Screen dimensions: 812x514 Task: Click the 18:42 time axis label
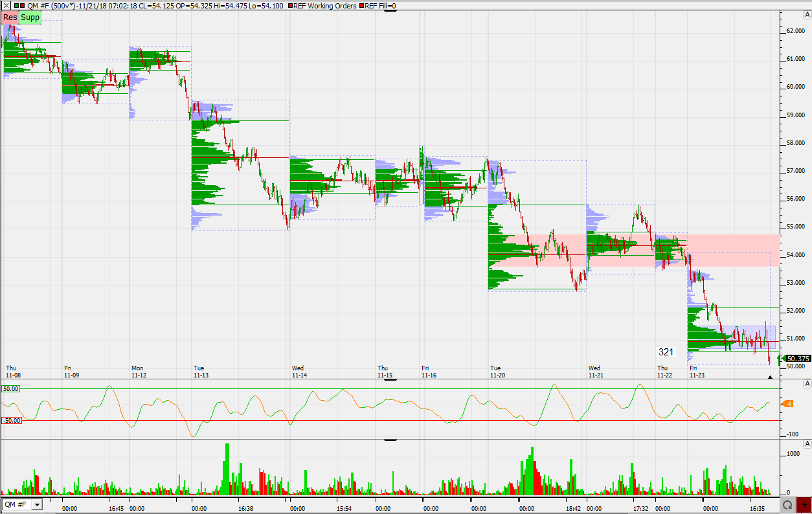click(x=573, y=508)
